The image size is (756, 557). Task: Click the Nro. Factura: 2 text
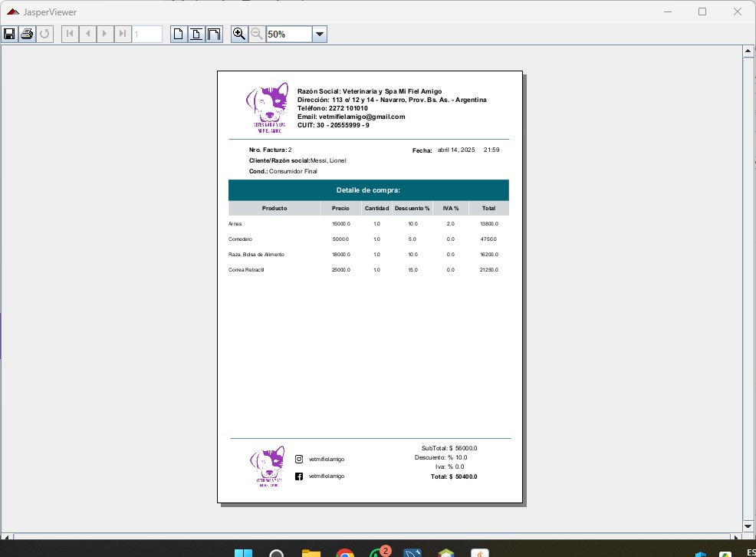click(x=271, y=150)
